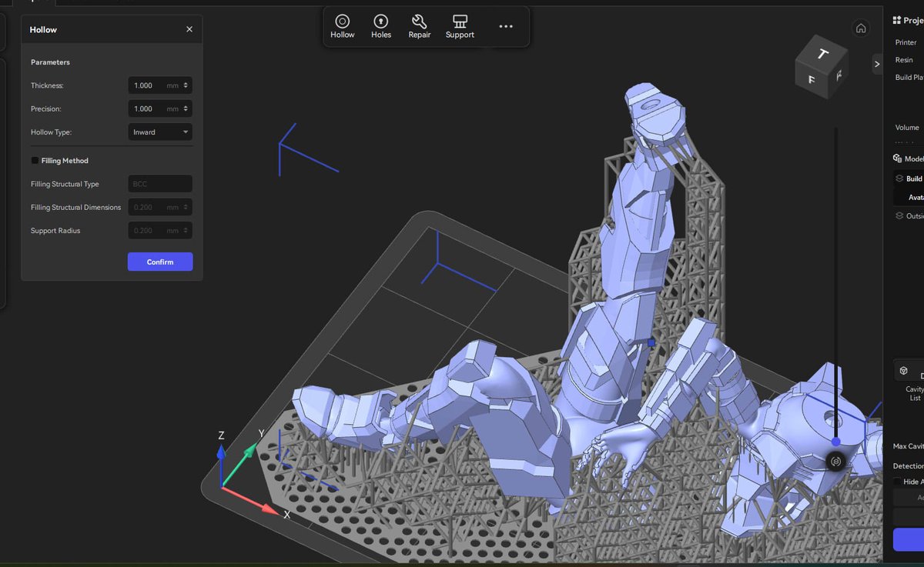Collapse the right side panel arrow
The height and width of the screenshot is (567, 924).
pyautogui.click(x=877, y=64)
